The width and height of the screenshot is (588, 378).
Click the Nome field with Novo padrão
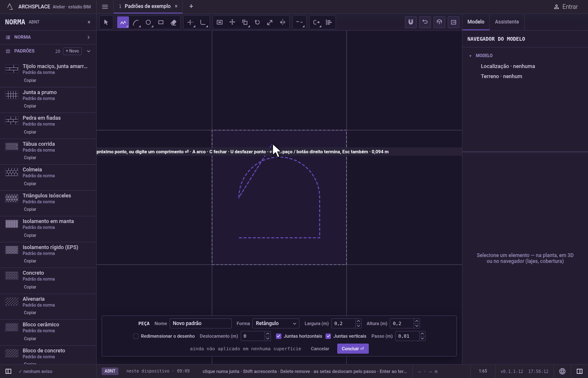point(201,323)
